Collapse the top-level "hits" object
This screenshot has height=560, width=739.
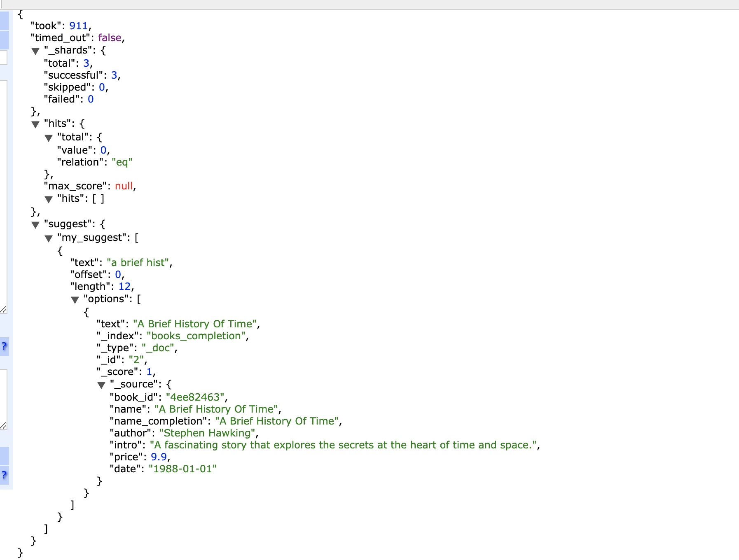(35, 124)
